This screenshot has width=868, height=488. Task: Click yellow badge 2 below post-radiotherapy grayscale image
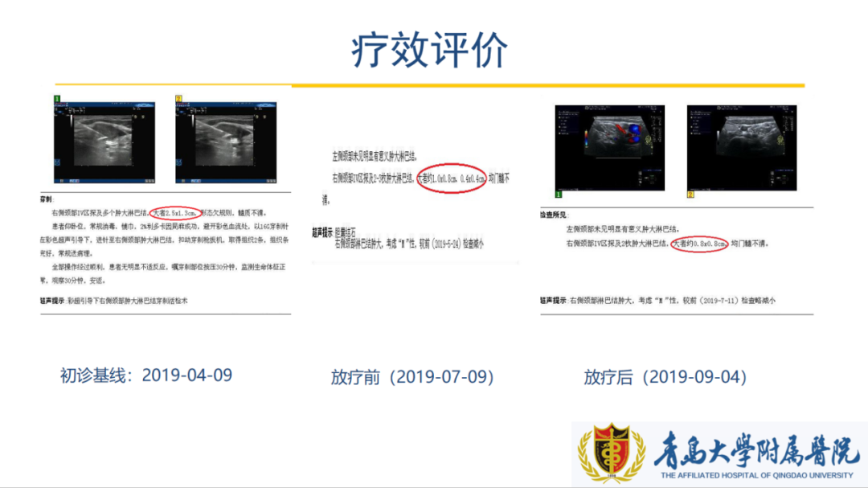(x=690, y=195)
